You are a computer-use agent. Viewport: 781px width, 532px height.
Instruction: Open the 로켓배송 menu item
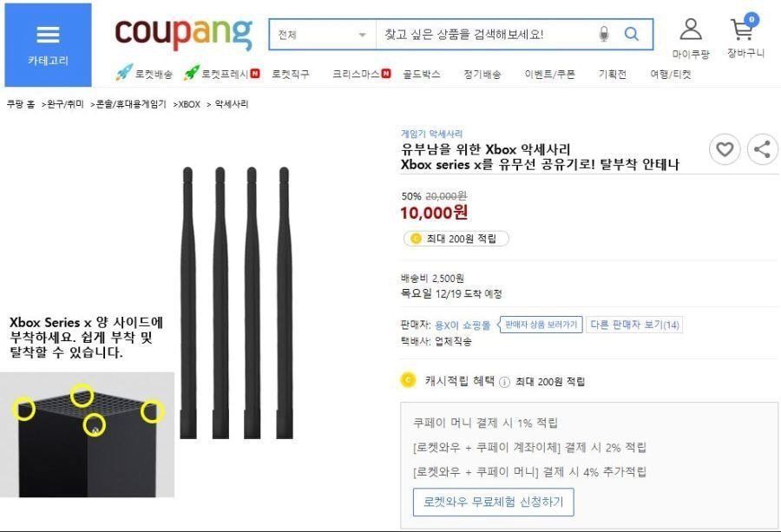[x=144, y=74]
